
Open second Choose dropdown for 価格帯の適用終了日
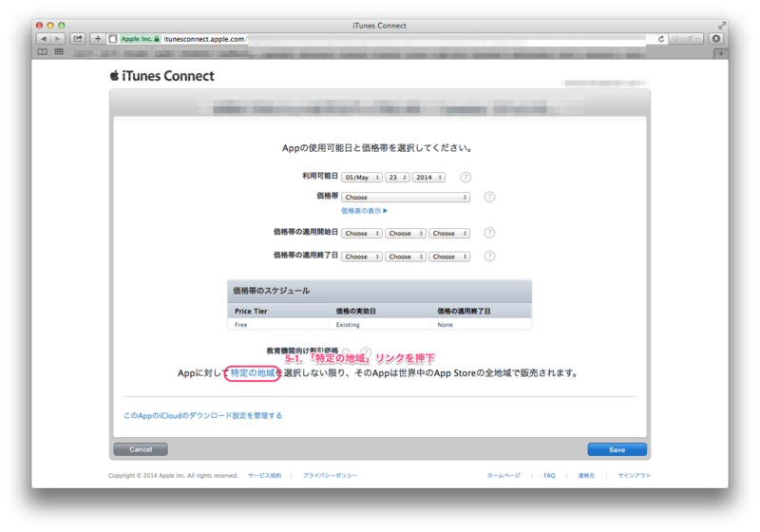pyautogui.click(x=406, y=256)
